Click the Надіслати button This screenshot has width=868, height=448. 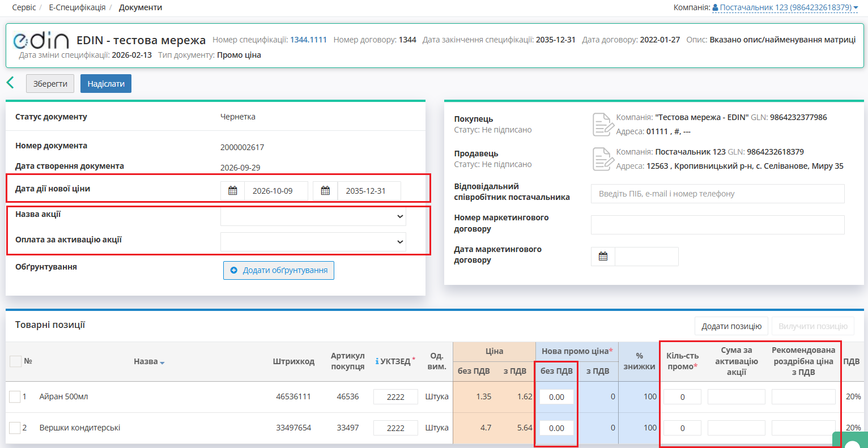pos(106,84)
